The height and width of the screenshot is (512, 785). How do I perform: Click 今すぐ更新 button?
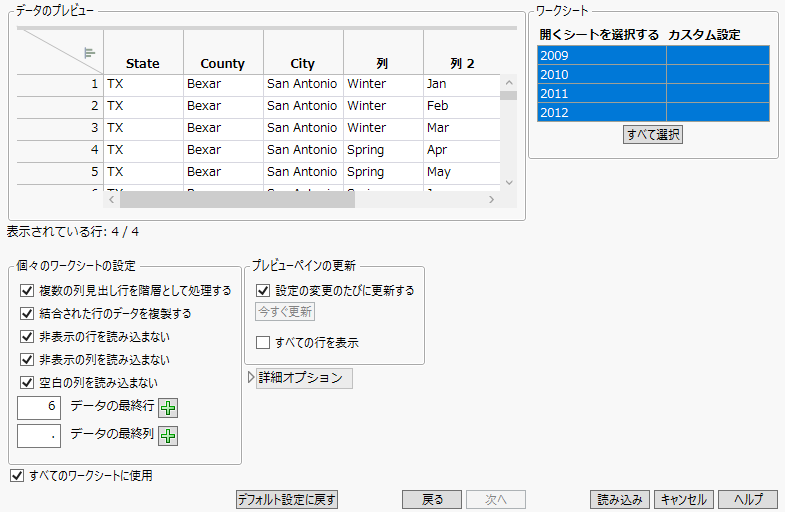coord(285,312)
